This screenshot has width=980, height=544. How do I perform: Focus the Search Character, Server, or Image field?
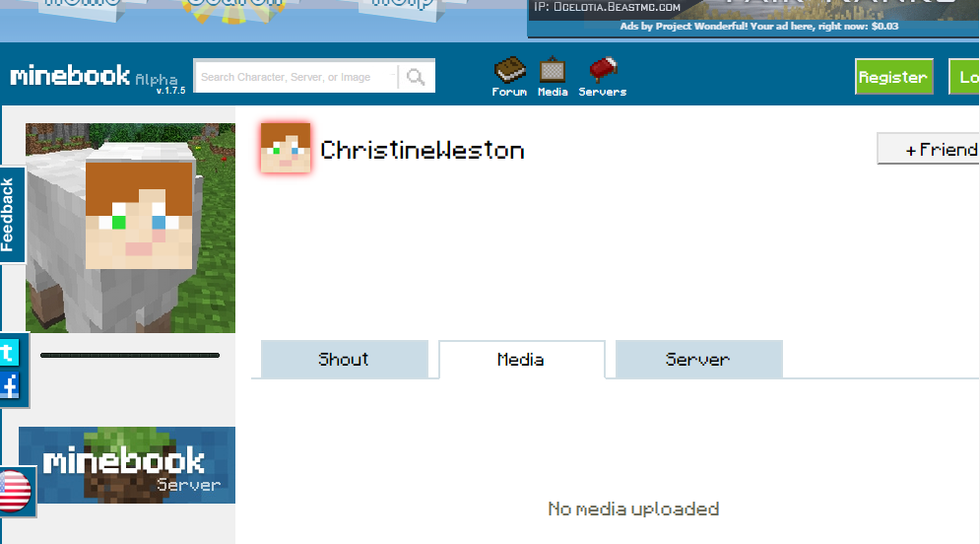296,76
